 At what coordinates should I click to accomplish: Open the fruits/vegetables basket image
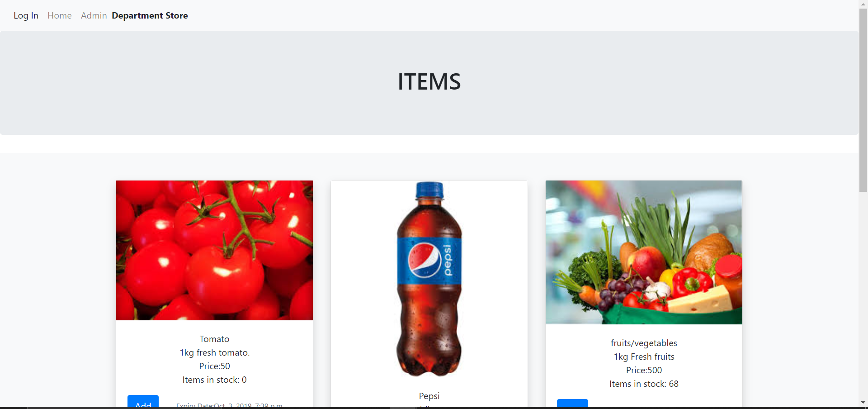[644, 252]
